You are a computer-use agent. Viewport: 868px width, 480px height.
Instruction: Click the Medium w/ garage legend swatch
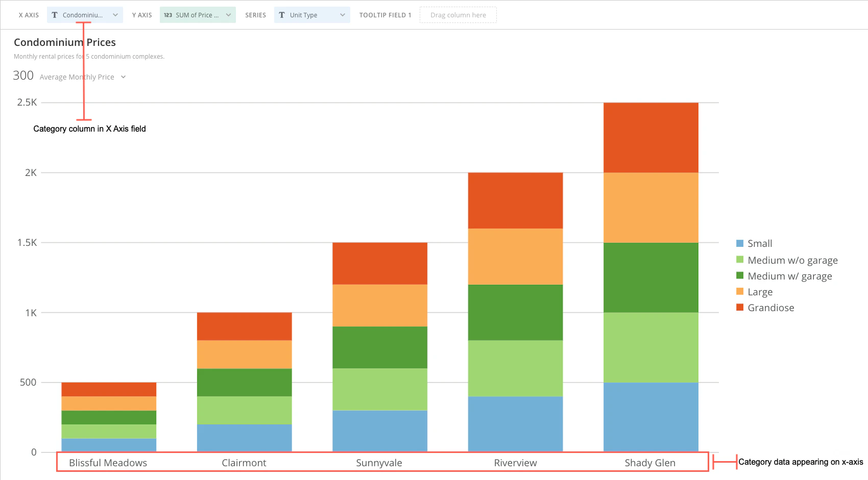pyautogui.click(x=740, y=275)
